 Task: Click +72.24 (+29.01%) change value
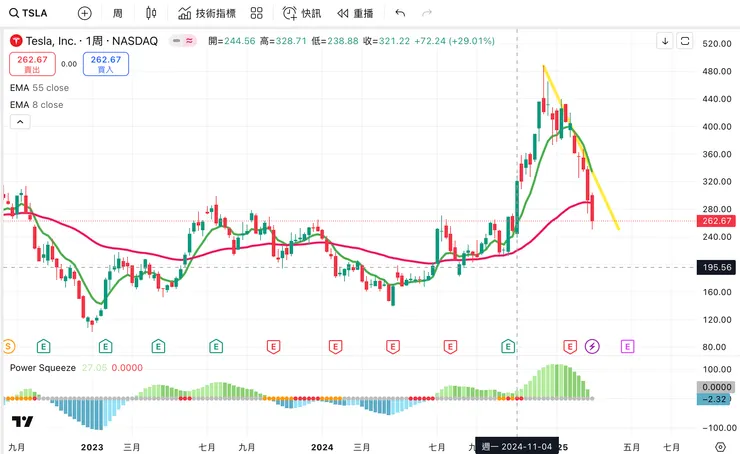point(454,41)
